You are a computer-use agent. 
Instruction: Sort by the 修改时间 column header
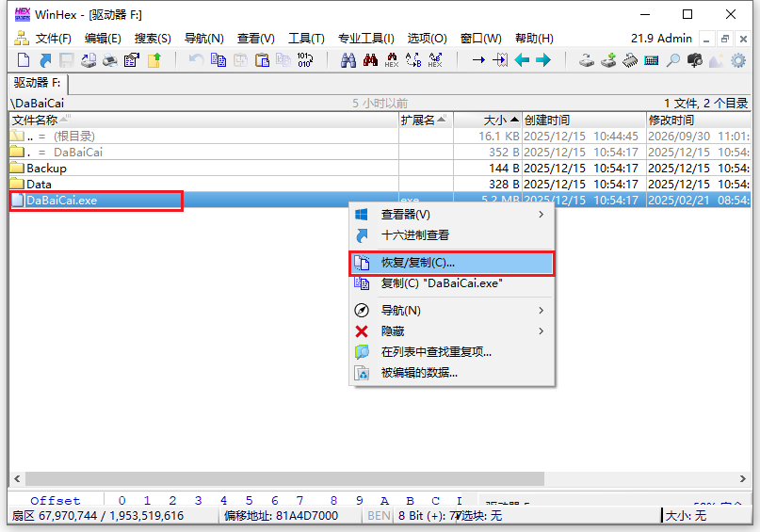[x=699, y=120]
